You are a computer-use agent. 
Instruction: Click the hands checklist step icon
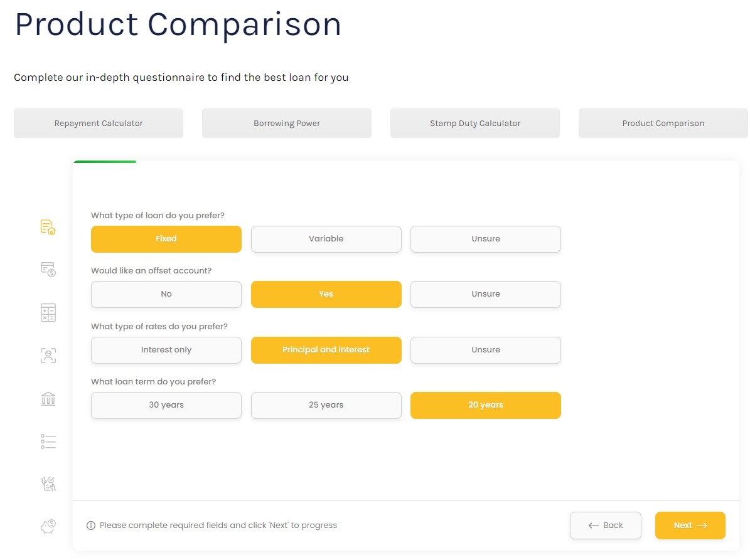pos(48,483)
